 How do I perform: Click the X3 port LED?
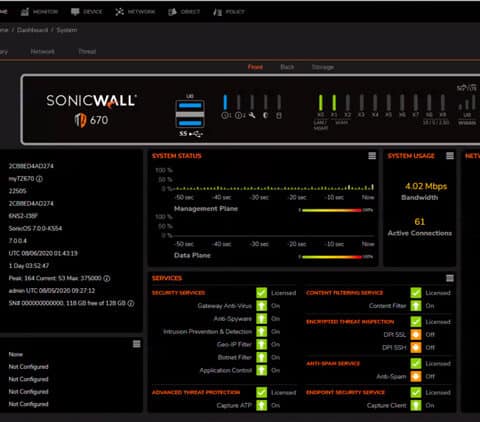(361, 102)
